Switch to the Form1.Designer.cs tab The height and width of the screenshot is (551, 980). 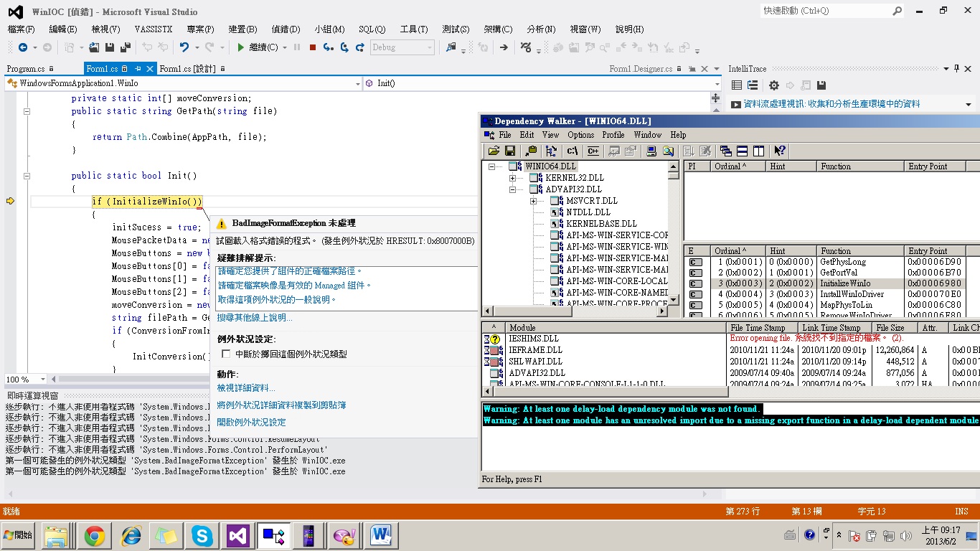point(641,69)
